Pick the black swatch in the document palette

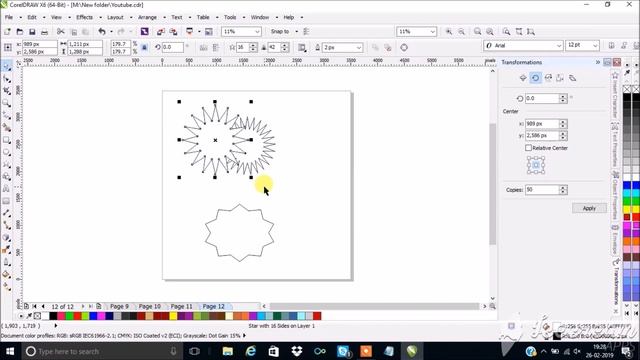53,316
